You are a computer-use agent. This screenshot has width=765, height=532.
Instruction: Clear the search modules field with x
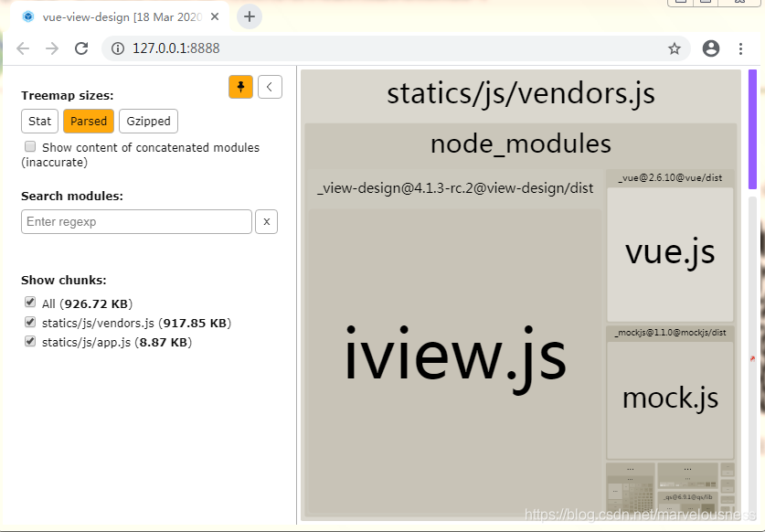click(x=266, y=221)
